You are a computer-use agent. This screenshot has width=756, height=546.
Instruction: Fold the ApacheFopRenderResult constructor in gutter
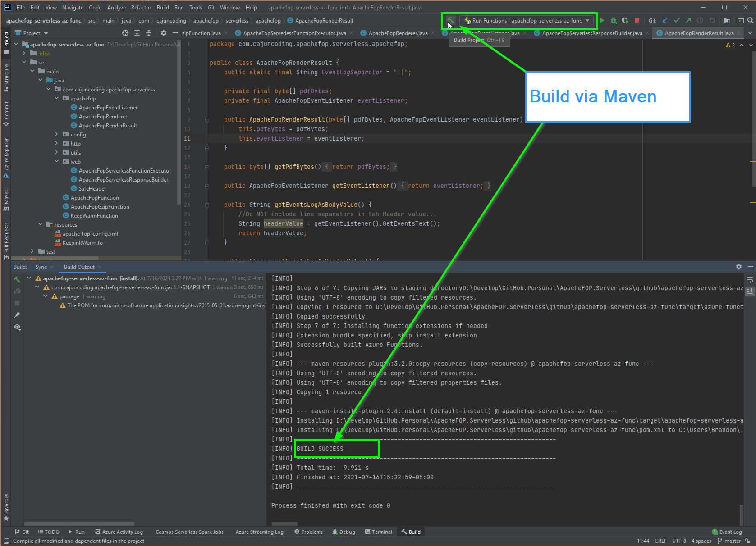pyautogui.click(x=207, y=120)
